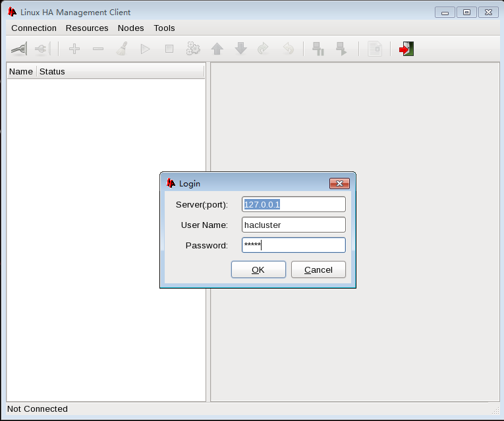
Task: Click the document report toolbar icon
Action: pyautogui.click(x=375, y=49)
